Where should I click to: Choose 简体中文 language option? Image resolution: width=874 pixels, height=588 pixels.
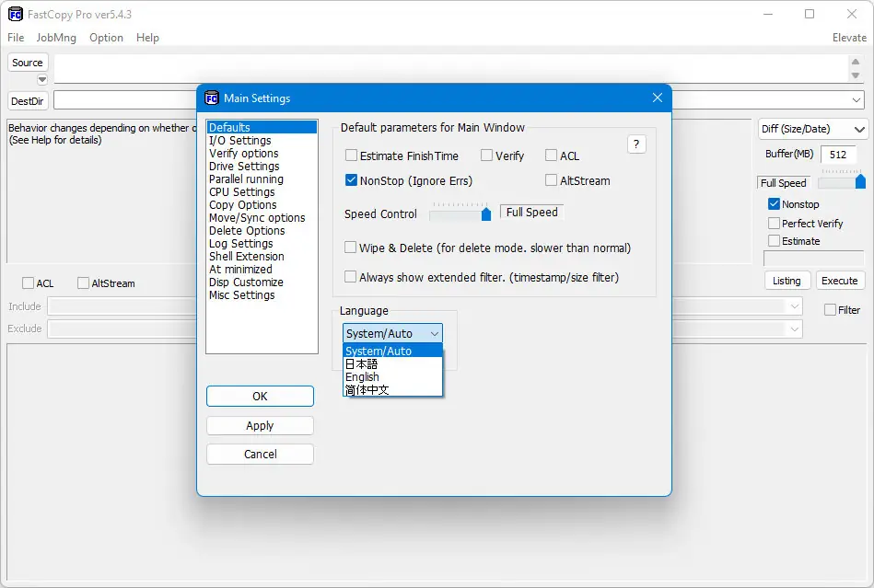(x=392, y=390)
